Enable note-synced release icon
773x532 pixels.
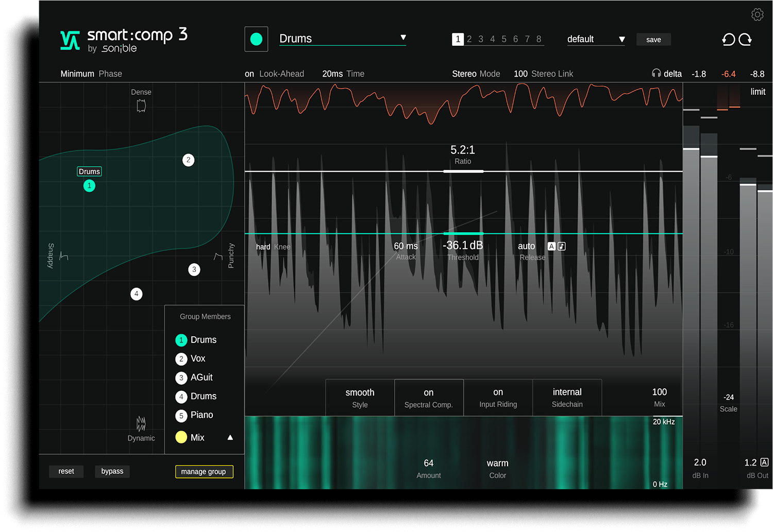[x=562, y=246]
